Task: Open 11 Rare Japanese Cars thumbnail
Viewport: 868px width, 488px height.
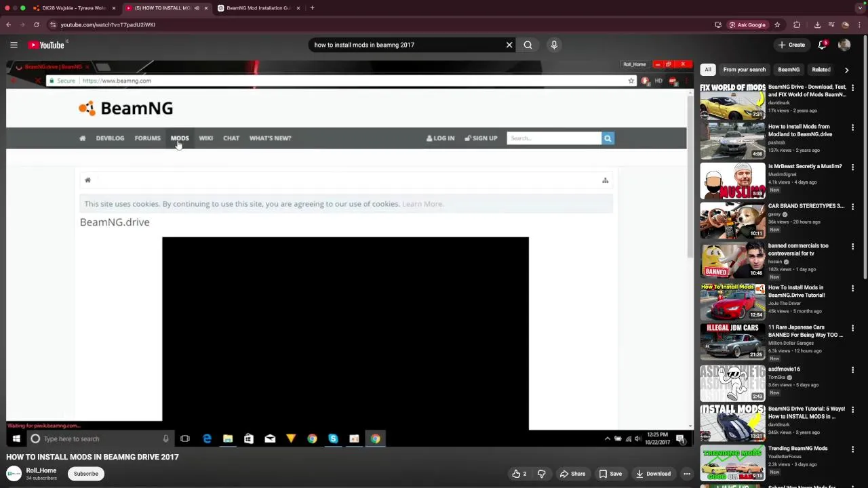Action: (x=732, y=342)
